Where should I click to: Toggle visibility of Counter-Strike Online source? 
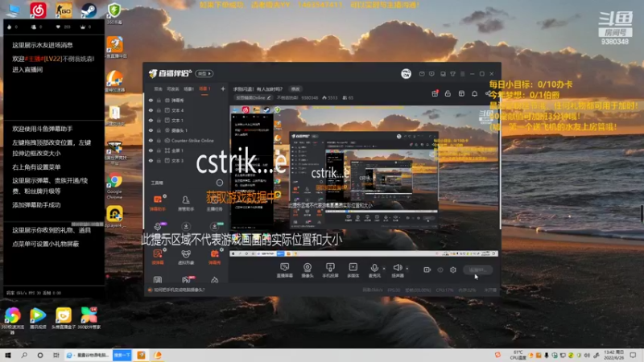tap(151, 140)
